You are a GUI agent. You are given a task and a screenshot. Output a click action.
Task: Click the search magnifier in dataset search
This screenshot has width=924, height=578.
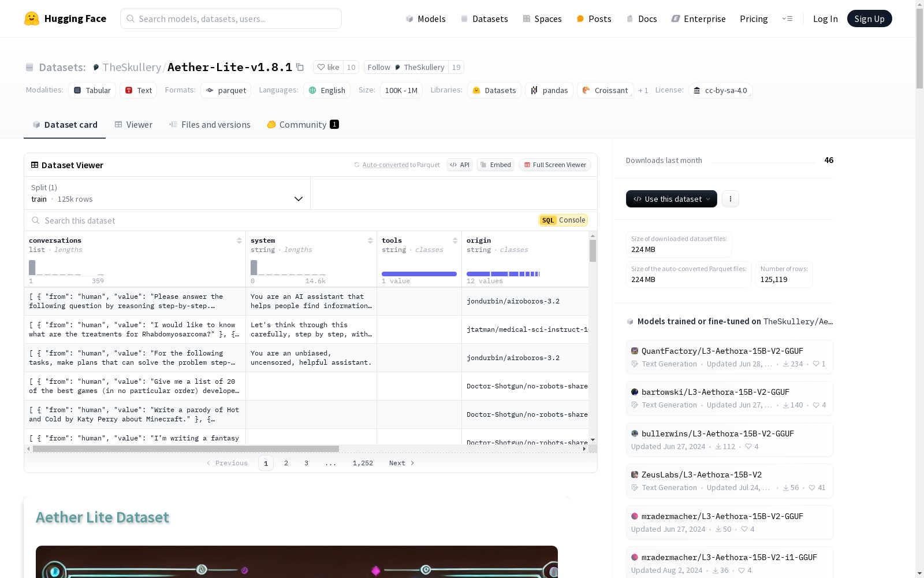36,220
